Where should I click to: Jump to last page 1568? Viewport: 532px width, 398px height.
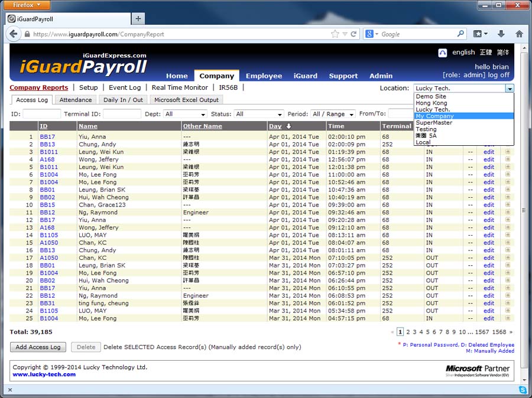point(499,332)
